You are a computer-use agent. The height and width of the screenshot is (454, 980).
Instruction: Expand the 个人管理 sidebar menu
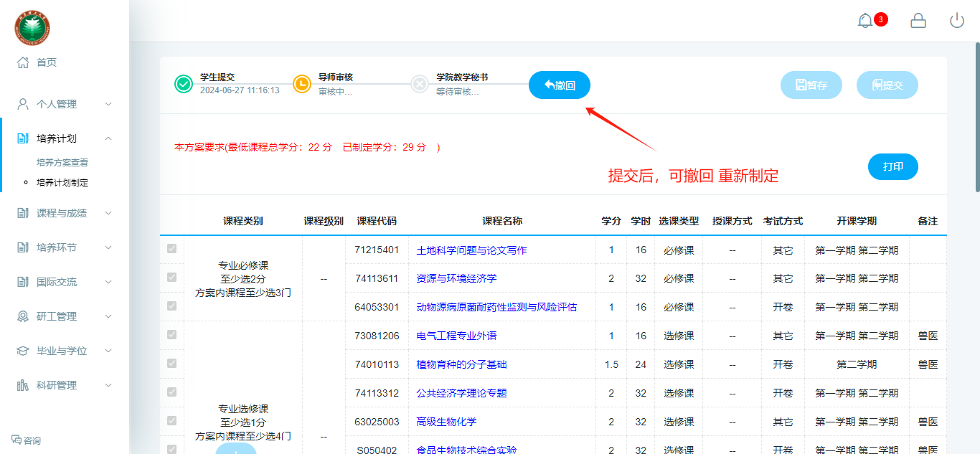[x=65, y=104]
